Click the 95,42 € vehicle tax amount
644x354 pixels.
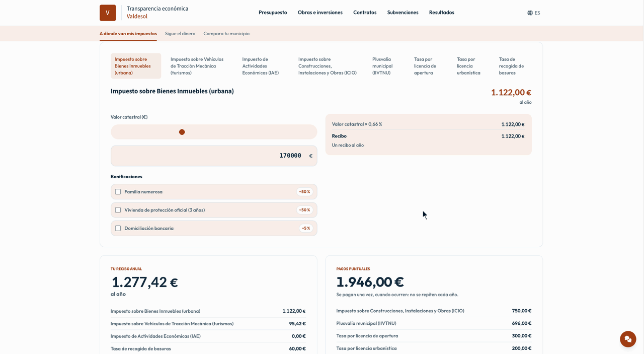tap(297, 323)
